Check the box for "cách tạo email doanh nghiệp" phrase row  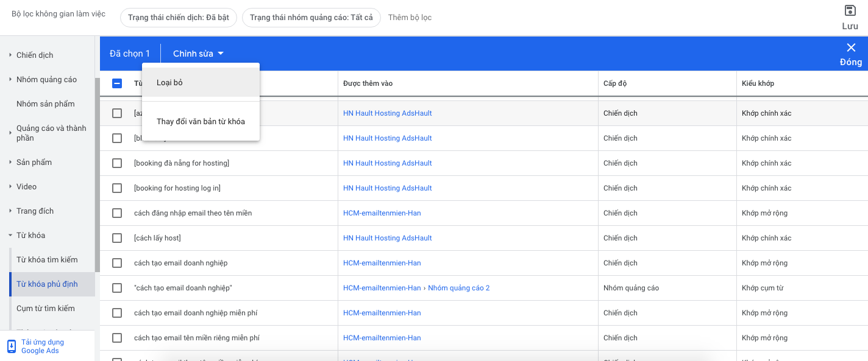[117, 288]
